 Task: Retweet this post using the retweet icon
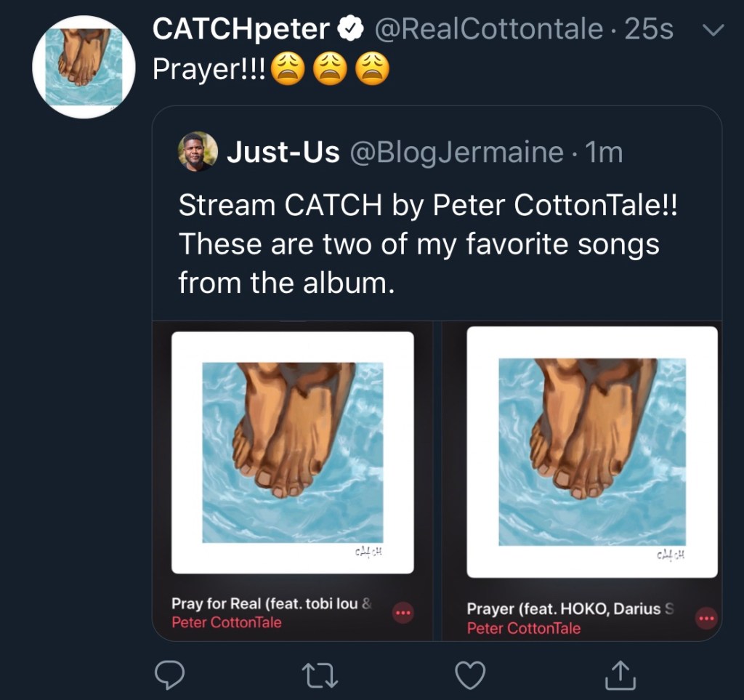[x=320, y=677]
